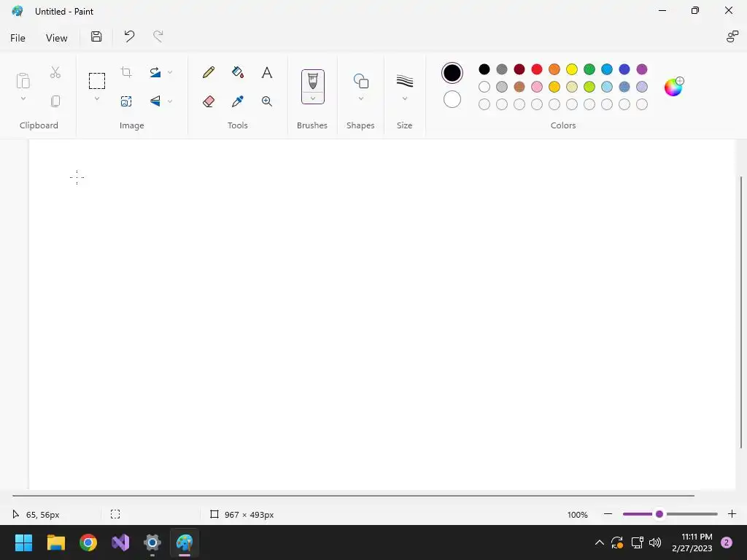
Task: Pick the lime green palette color
Action: [589, 87]
